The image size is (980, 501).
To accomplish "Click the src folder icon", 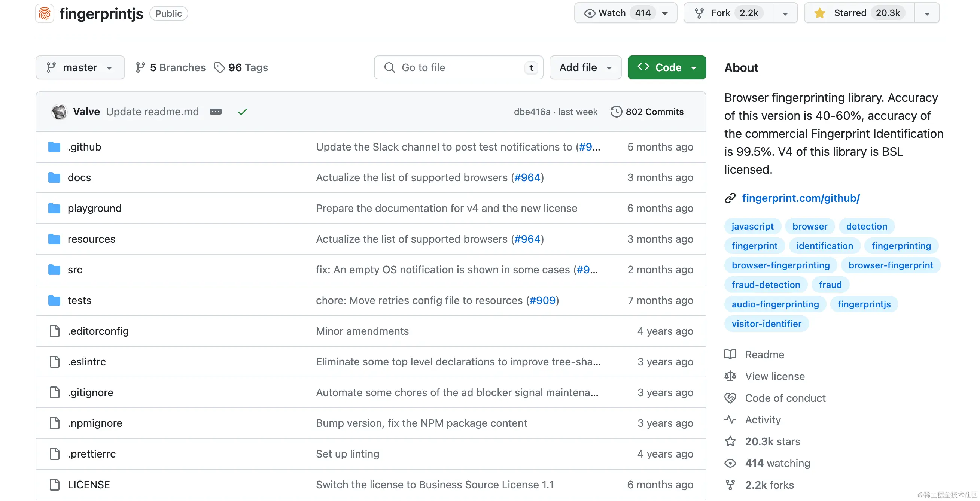I will coord(54,270).
